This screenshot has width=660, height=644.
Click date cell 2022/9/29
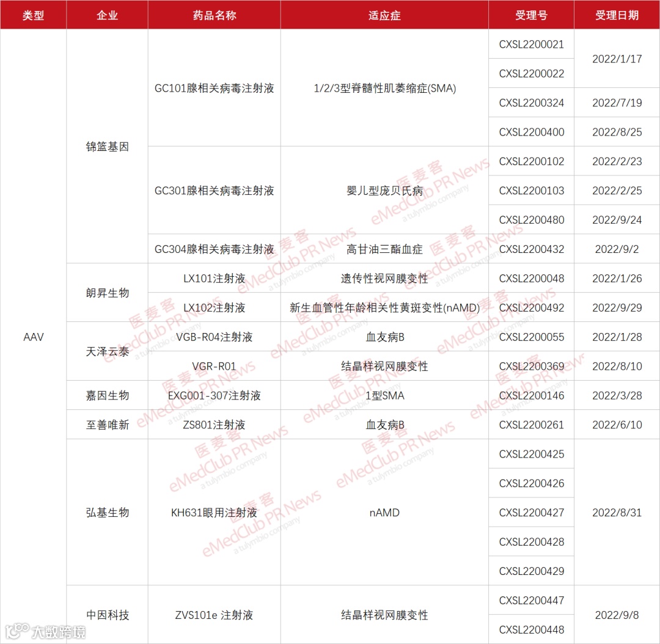coord(617,307)
